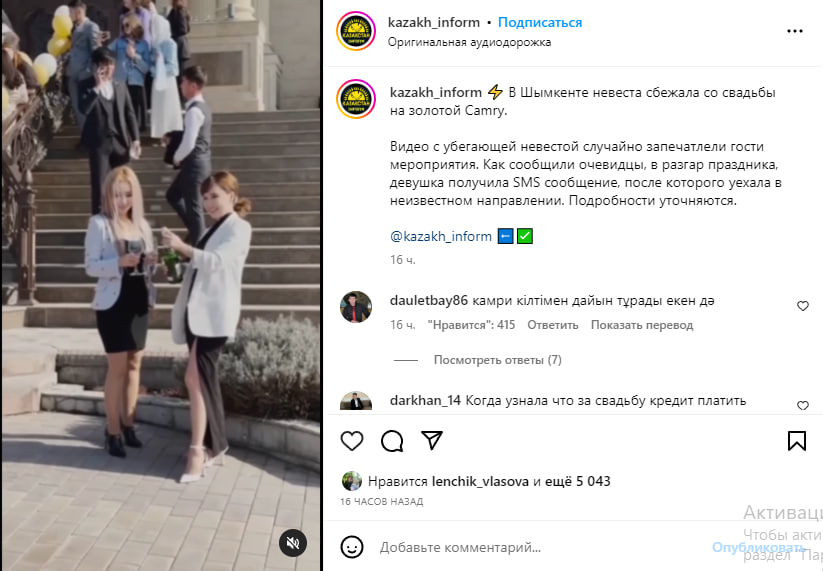The image size is (823, 571).
Task: Like dauletbay86 comment heart
Action: click(803, 305)
